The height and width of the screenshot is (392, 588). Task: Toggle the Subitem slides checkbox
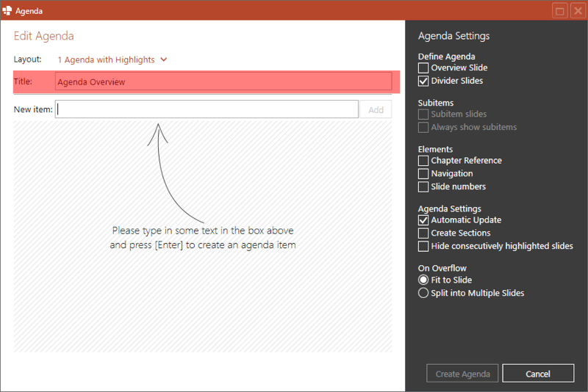click(x=423, y=114)
